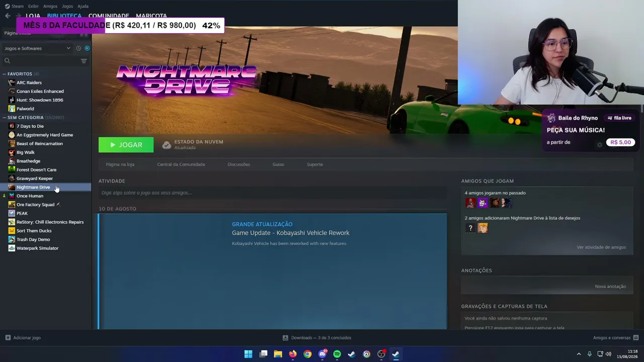Show hidden system tray icons

click(x=579, y=354)
